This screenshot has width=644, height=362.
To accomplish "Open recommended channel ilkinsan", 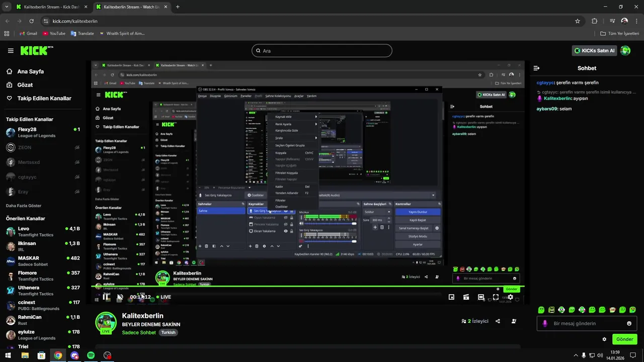I will coord(43,246).
